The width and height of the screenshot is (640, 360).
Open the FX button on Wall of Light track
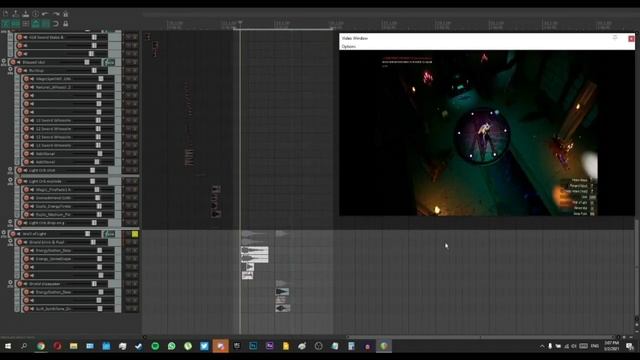[109, 234]
